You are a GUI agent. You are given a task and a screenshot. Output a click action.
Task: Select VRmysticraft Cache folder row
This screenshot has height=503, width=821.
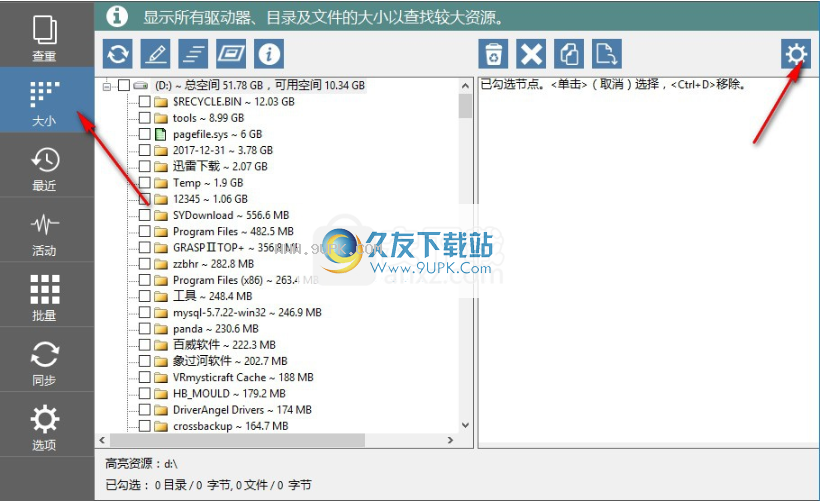click(x=243, y=377)
